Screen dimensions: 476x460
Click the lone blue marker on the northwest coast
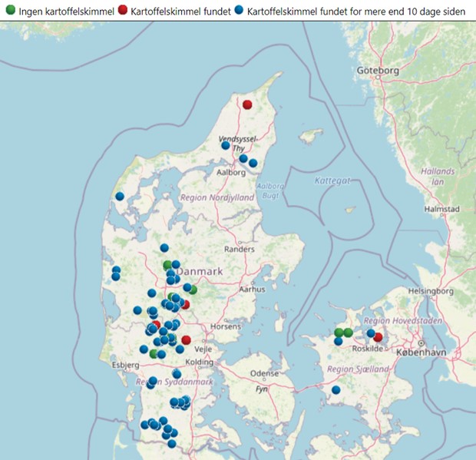coord(120,196)
